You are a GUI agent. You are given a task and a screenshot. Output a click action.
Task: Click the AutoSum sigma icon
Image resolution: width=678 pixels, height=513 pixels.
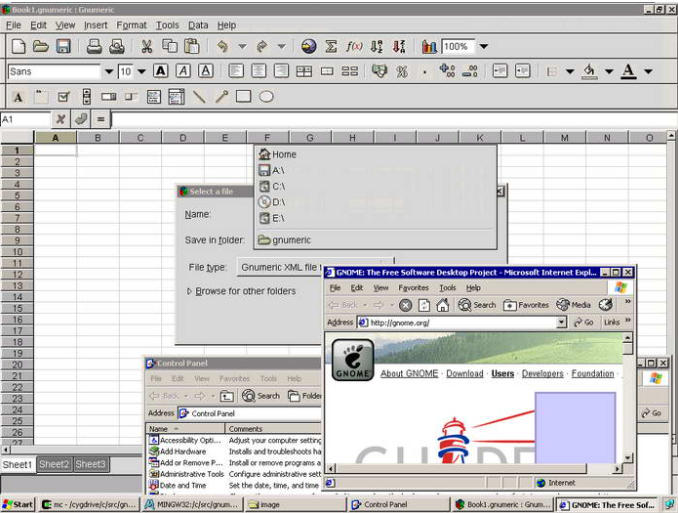pos(331,46)
